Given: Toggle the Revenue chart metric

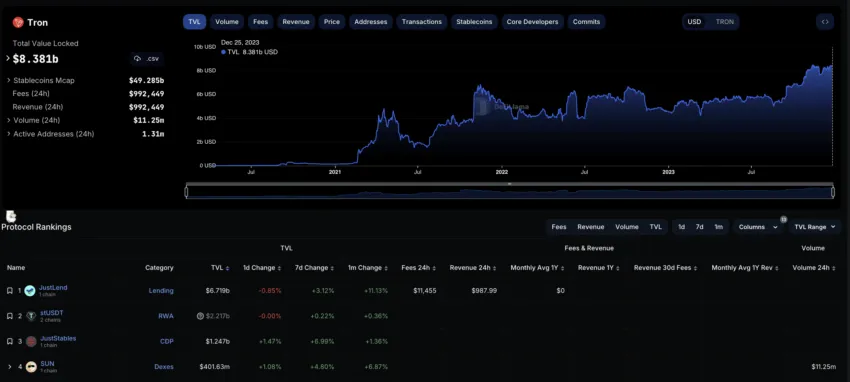Looking at the screenshot, I should (x=296, y=22).
